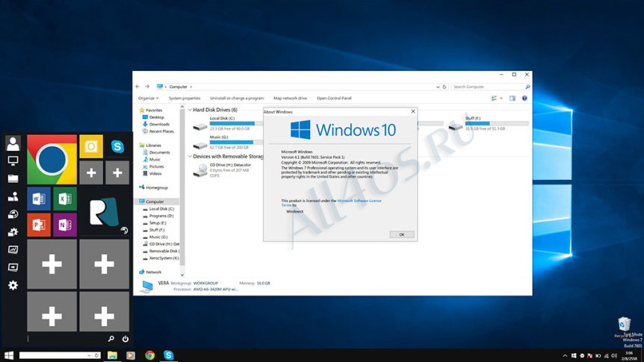Launch the Word tile in start menu
This screenshot has height=362, width=644.
coord(39,199)
